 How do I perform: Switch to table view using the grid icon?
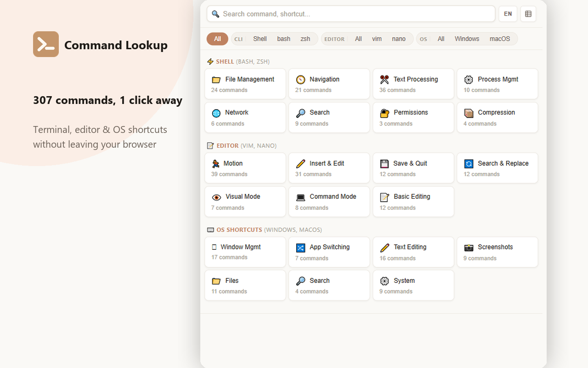pyautogui.click(x=528, y=14)
